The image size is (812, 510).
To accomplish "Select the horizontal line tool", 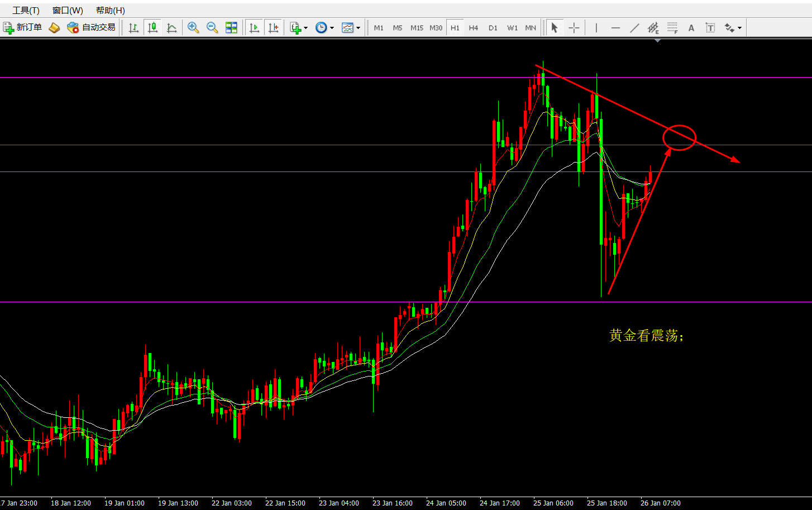I will coord(615,27).
